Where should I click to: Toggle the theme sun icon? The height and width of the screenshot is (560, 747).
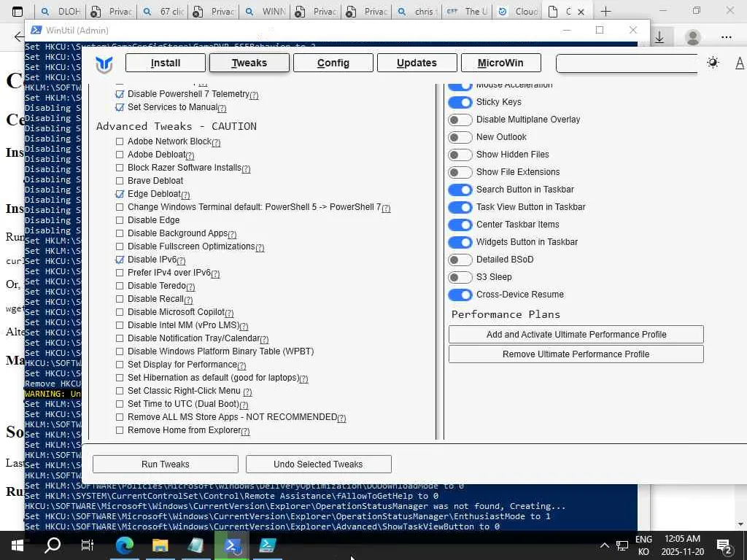pyautogui.click(x=713, y=63)
